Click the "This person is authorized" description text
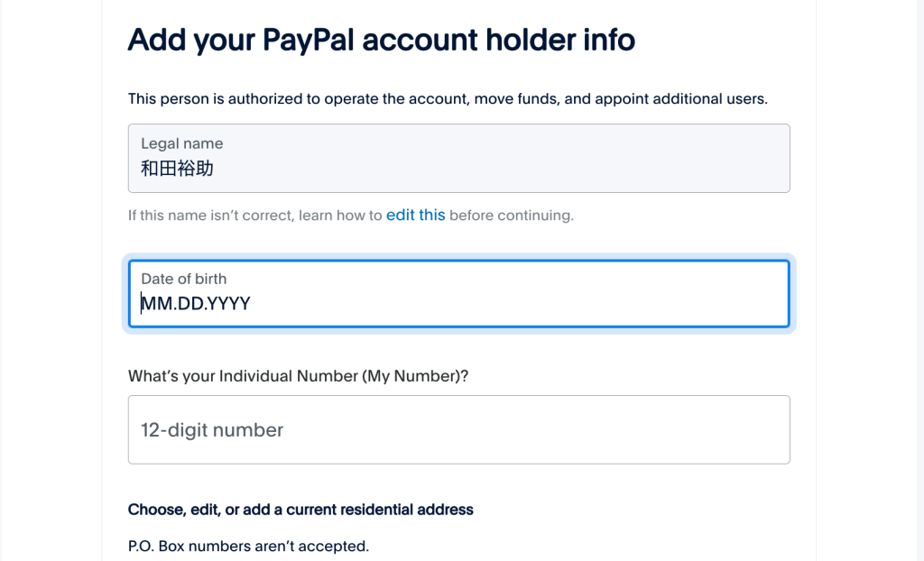 tap(448, 99)
